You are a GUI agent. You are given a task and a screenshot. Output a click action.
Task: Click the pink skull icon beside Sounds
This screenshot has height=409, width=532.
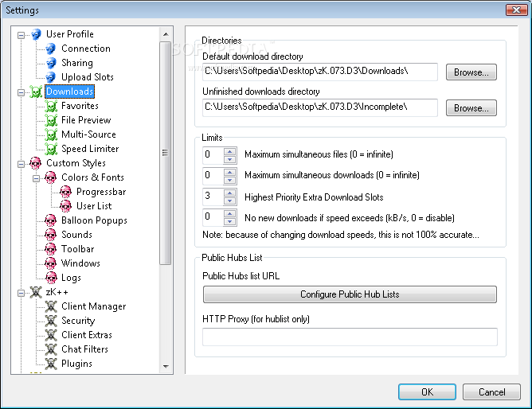pyautogui.click(x=51, y=235)
